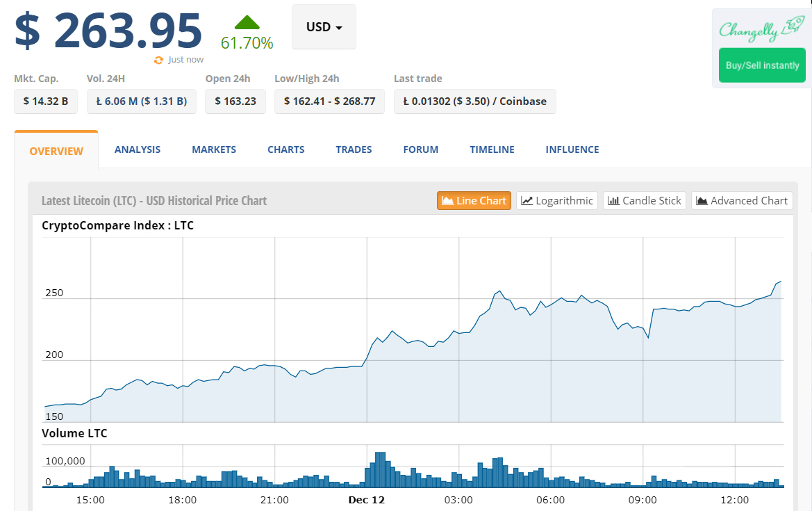The image size is (812, 511).
Task: Select the Trades tab
Action: [354, 149]
